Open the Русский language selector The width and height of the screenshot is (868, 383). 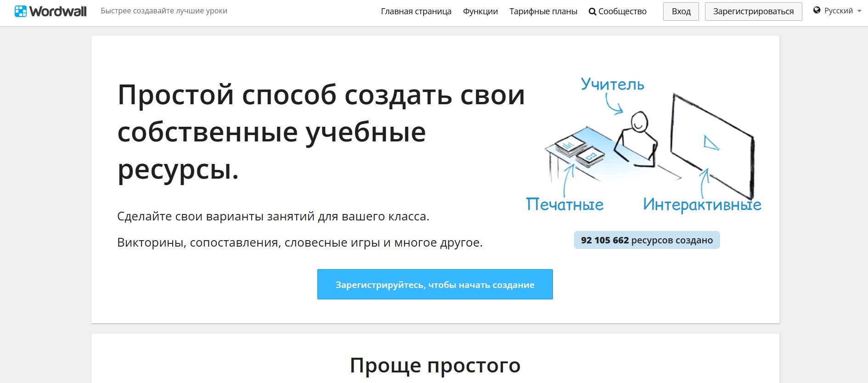(x=838, y=11)
